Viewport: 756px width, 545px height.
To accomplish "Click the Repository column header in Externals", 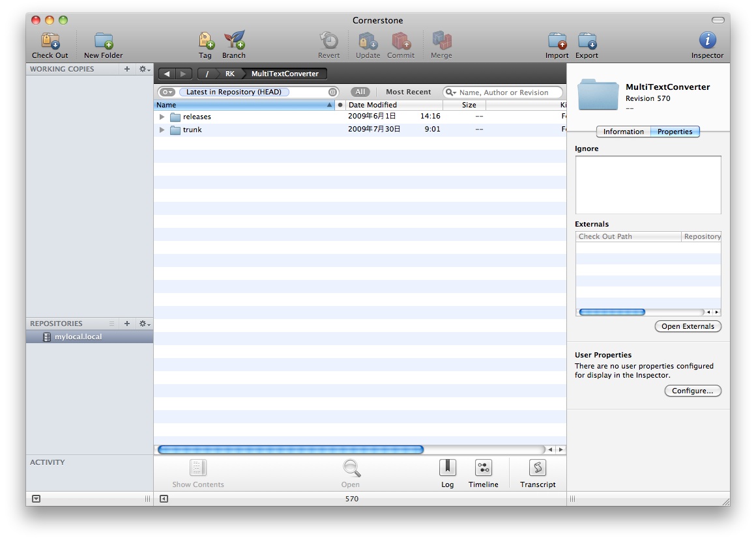I will coord(701,236).
